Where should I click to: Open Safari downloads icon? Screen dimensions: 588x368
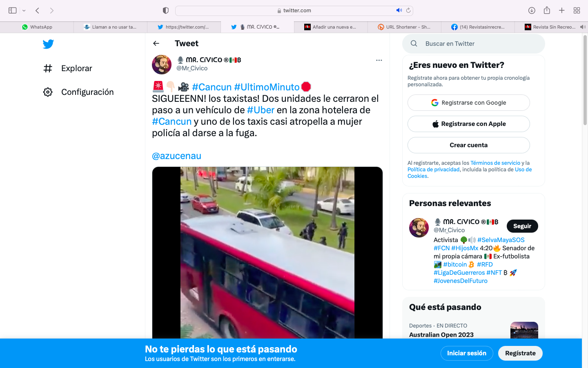tap(532, 10)
